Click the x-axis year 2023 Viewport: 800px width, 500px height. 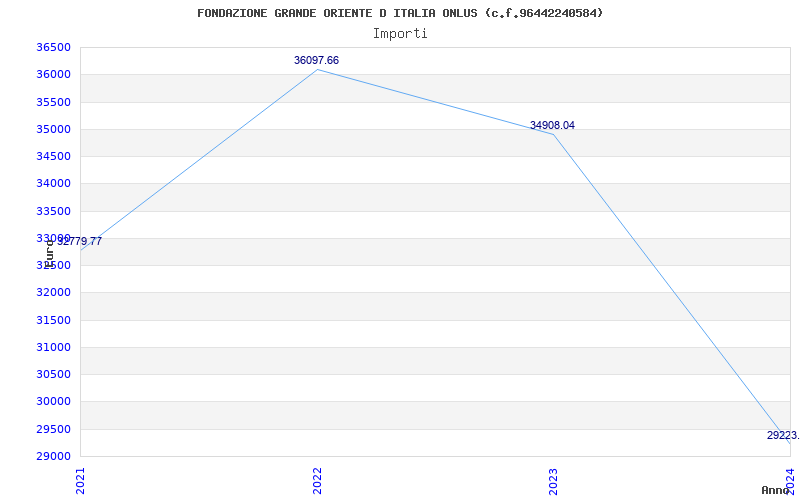[x=554, y=481]
